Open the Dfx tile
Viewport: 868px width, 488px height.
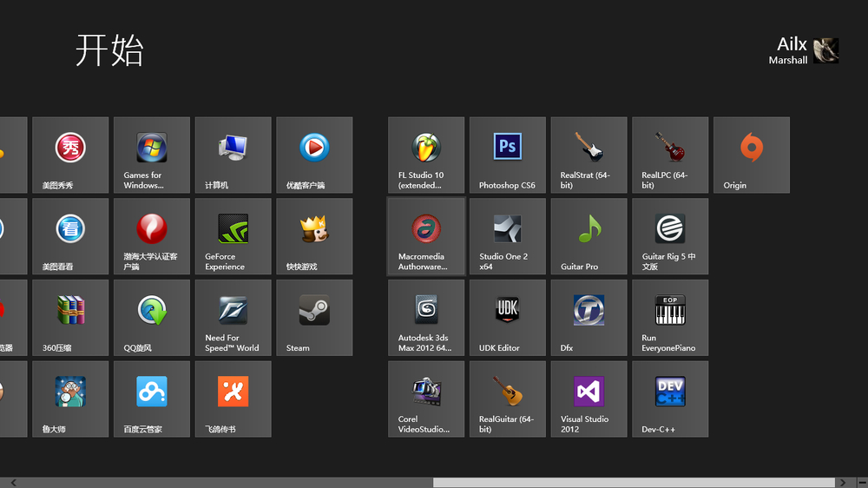[x=589, y=318]
